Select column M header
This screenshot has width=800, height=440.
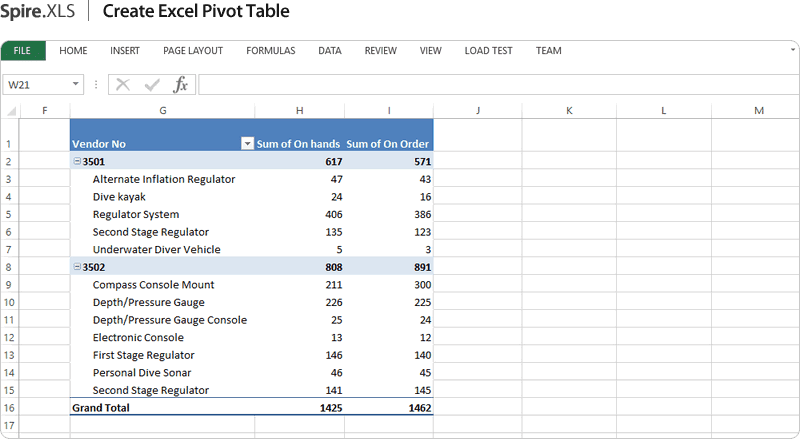coord(758,111)
